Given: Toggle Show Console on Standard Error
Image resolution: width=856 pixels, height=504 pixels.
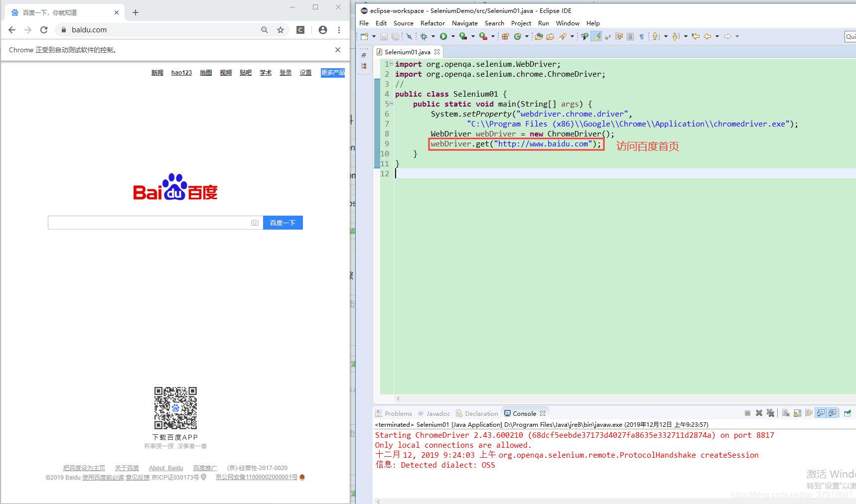Looking at the screenshot, I should coord(832,413).
